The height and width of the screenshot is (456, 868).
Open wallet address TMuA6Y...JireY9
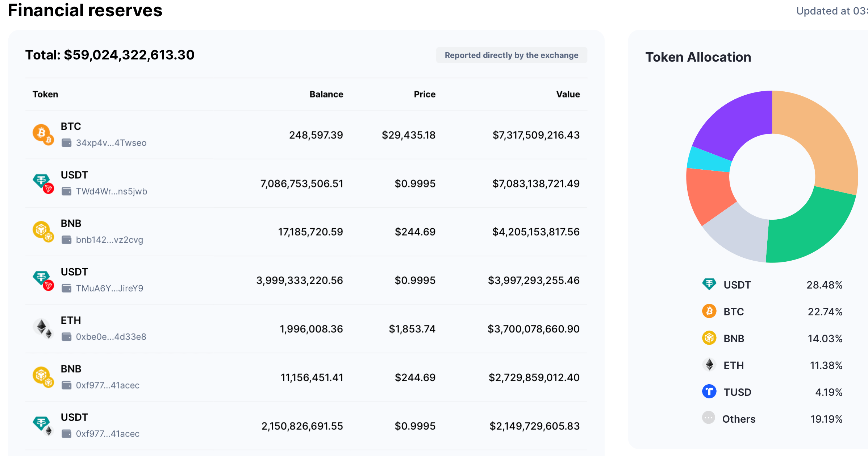(109, 288)
